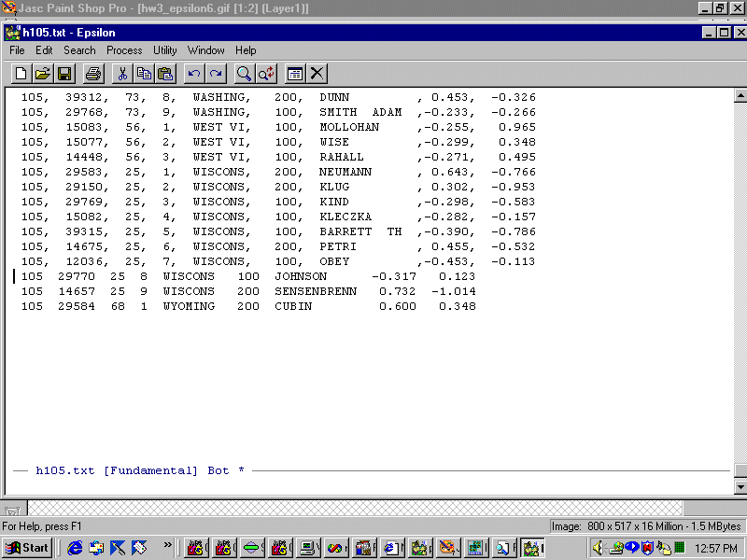Click the Windows Start button
Screen dimensions: 747x560
coord(27,548)
